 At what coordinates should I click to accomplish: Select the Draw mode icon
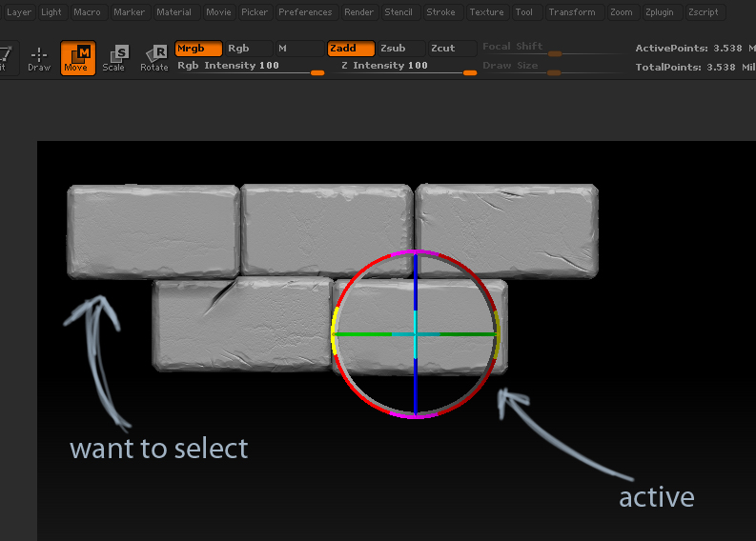click(39, 58)
